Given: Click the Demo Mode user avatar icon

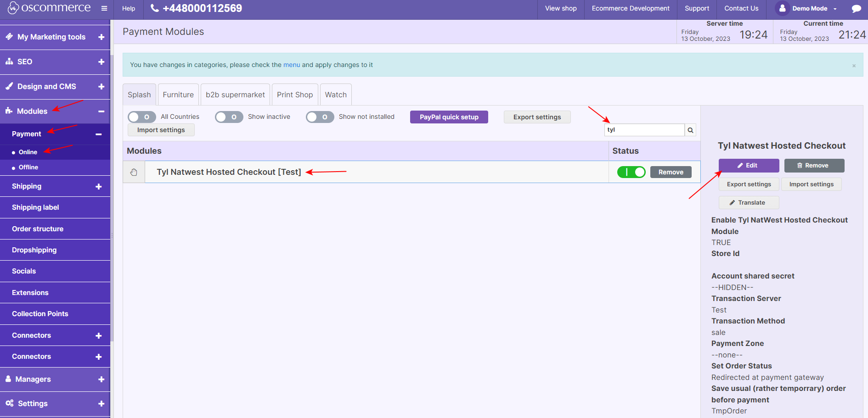Looking at the screenshot, I should pos(783,8).
